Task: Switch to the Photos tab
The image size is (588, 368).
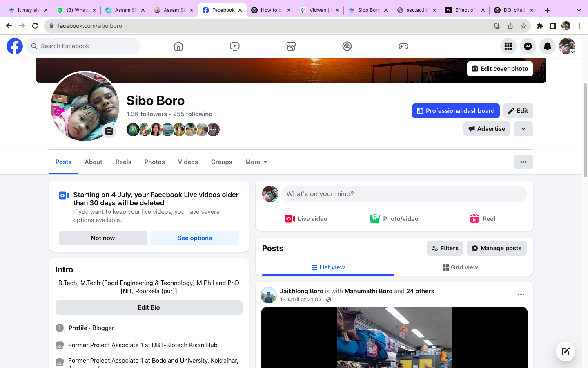Action: [x=154, y=162]
